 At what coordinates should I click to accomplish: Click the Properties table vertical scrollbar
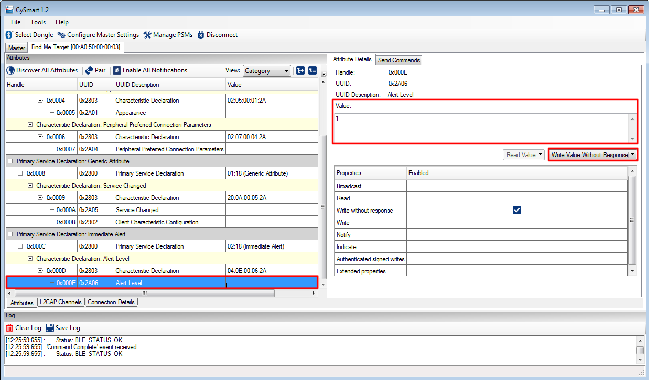click(632, 220)
